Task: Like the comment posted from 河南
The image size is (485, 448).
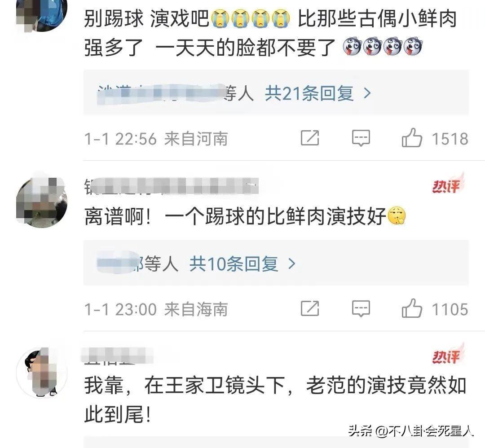Action: pyautogui.click(x=412, y=138)
